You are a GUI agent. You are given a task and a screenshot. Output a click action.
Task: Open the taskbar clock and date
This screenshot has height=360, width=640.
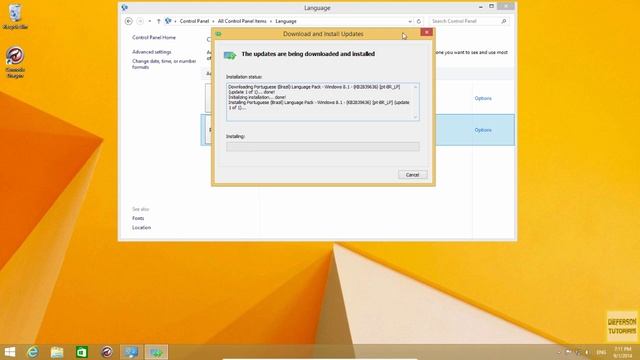(623, 352)
